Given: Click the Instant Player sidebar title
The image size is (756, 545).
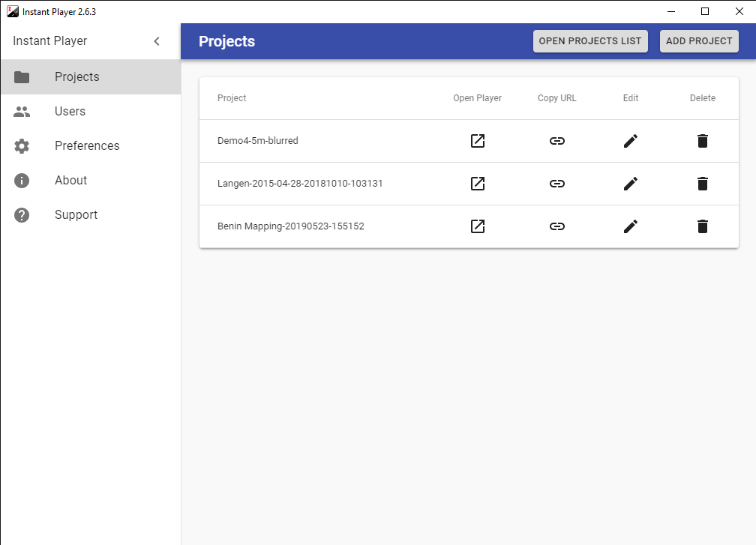Looking at the screenshot, I should click(x=50, y=41).
